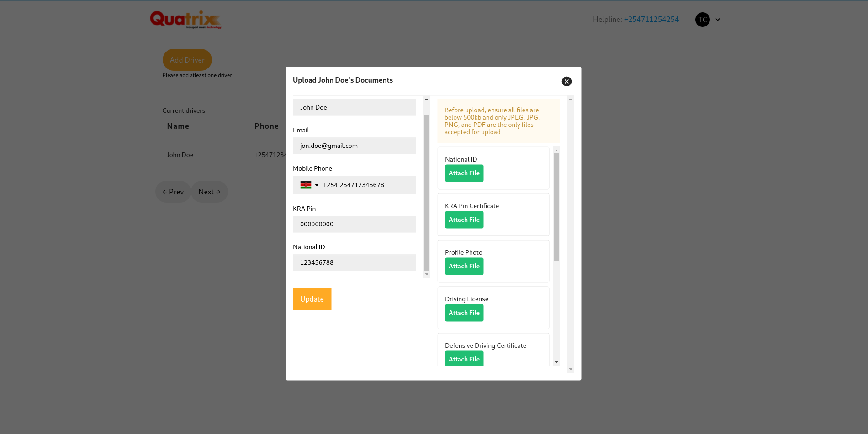Click the dialog's outer scroll down arrow
This screenshot has height=434, width=868.
click(571, 369)
